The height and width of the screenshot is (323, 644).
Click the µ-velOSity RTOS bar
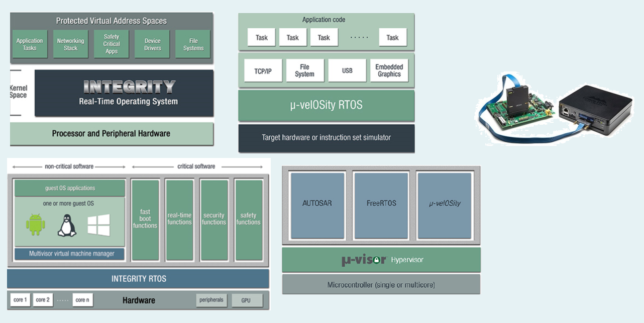pos(327,106)
